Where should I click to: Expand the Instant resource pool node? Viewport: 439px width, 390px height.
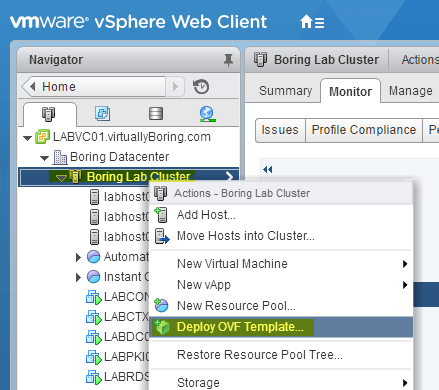tap(78, 277)
